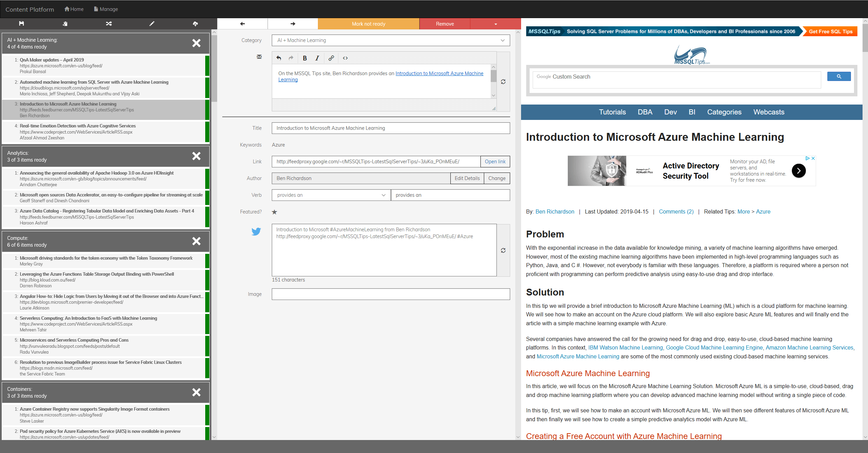
Task: Click the Image input field
Action: [x=391, y=294]
